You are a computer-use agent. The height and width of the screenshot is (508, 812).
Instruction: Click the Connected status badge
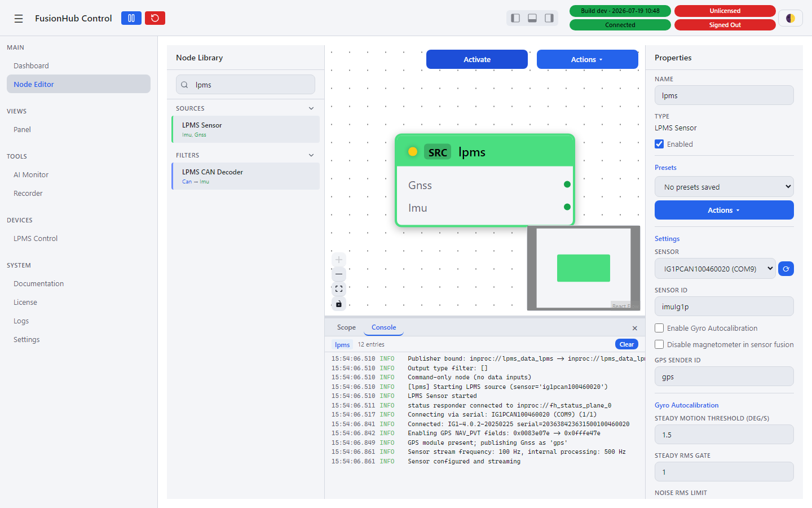tap(620, 25)
